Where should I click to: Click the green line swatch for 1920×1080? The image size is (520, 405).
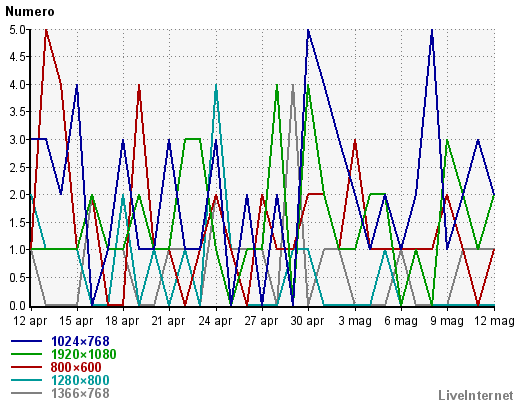click(27, 354)
